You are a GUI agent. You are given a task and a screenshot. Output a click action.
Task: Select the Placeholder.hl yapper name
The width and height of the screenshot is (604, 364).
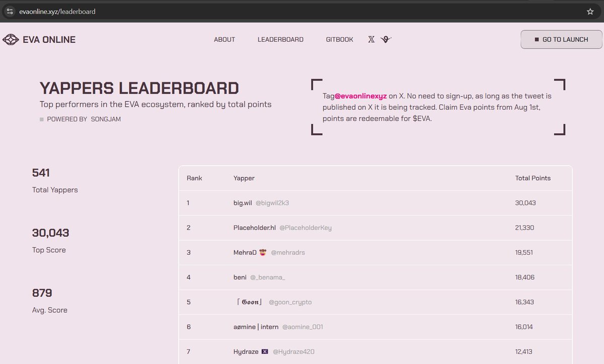255,228
